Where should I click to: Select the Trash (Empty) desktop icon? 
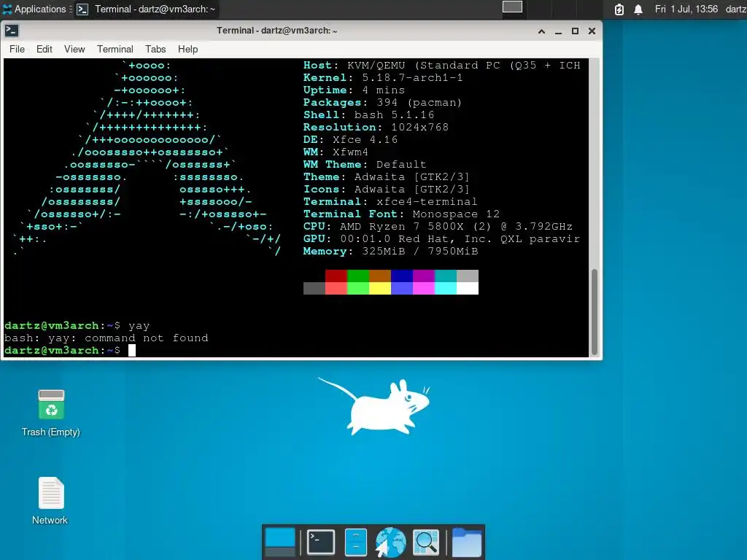(50, 413)
